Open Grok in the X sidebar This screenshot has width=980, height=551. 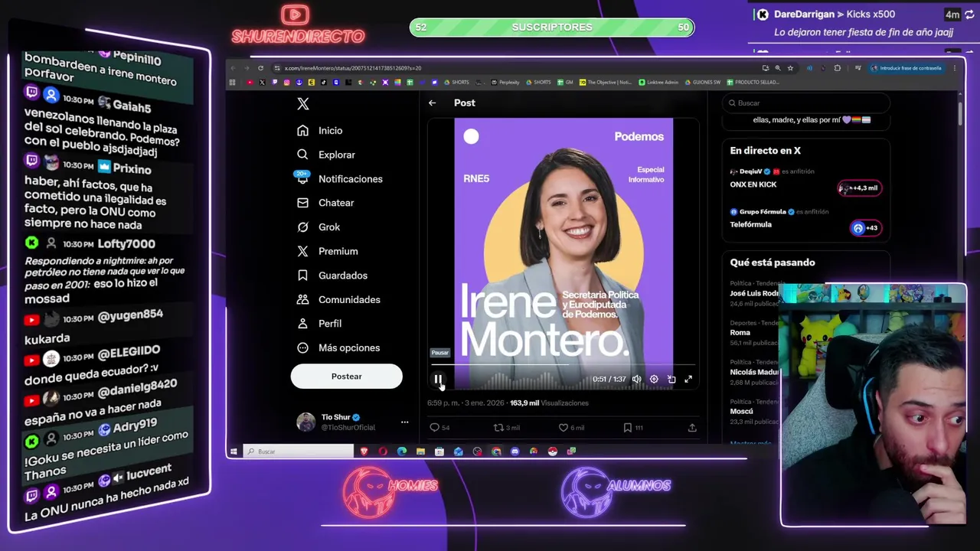point(319,227)
